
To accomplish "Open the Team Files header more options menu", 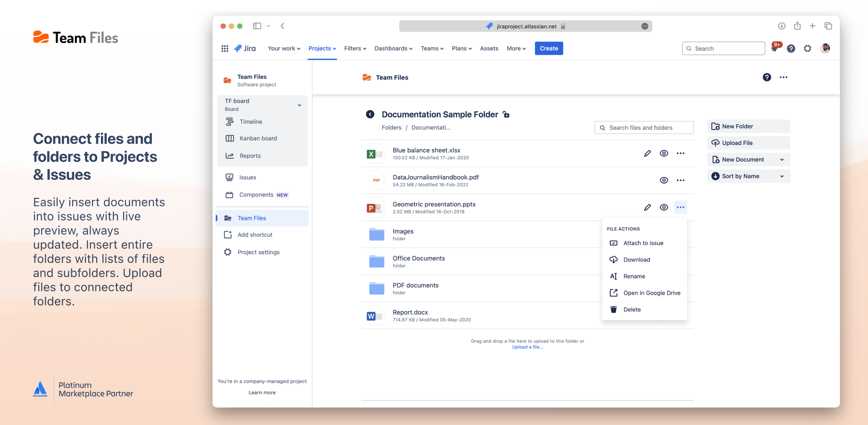I will (784, 77).
